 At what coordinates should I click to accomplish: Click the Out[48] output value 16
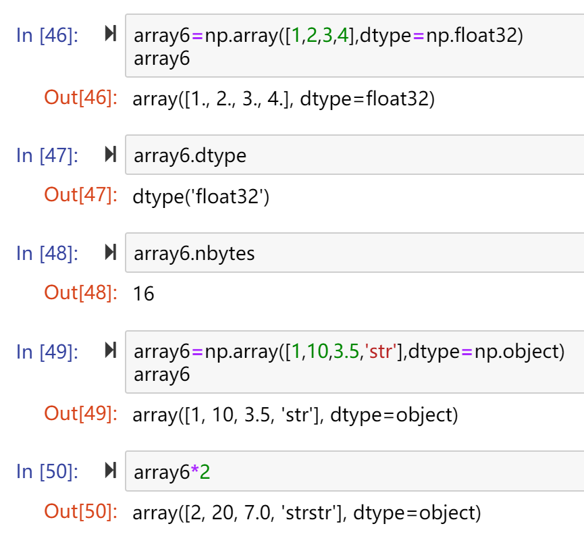(143, 293)
